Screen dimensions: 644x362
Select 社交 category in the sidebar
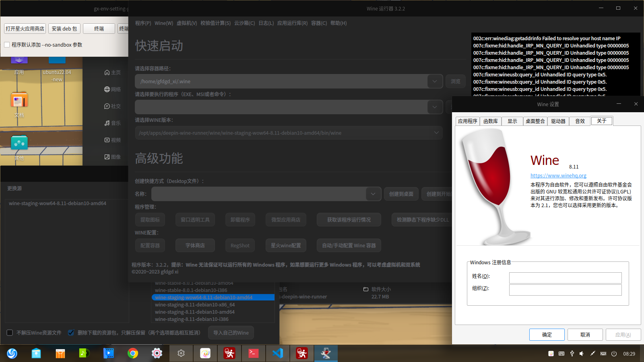[x=112, y=106]
